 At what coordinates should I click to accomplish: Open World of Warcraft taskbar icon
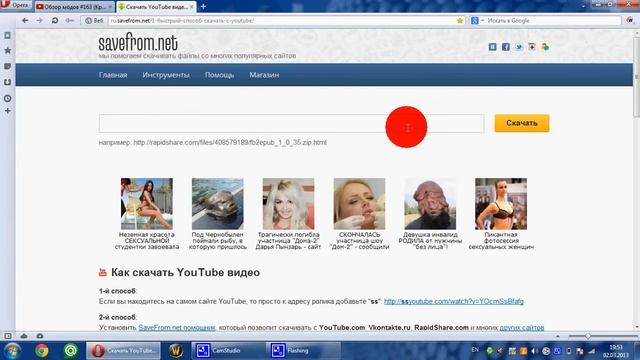coord(176,351)
